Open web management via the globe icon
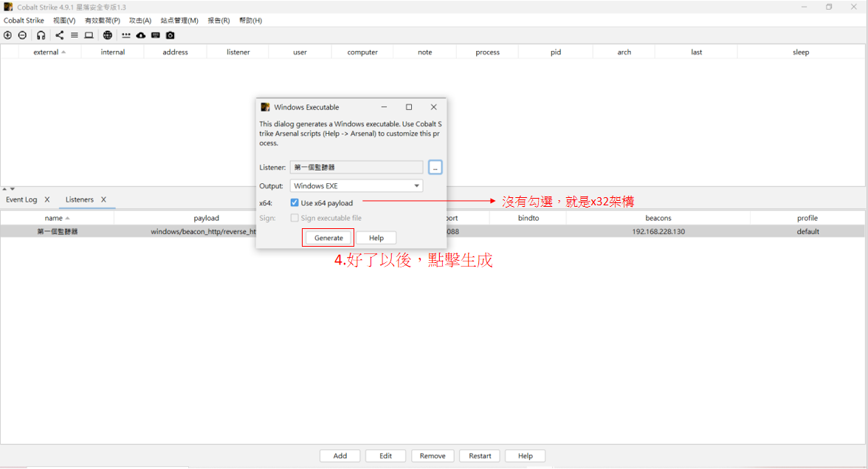This screenshot has height=469, width=868. coord(108,35)
